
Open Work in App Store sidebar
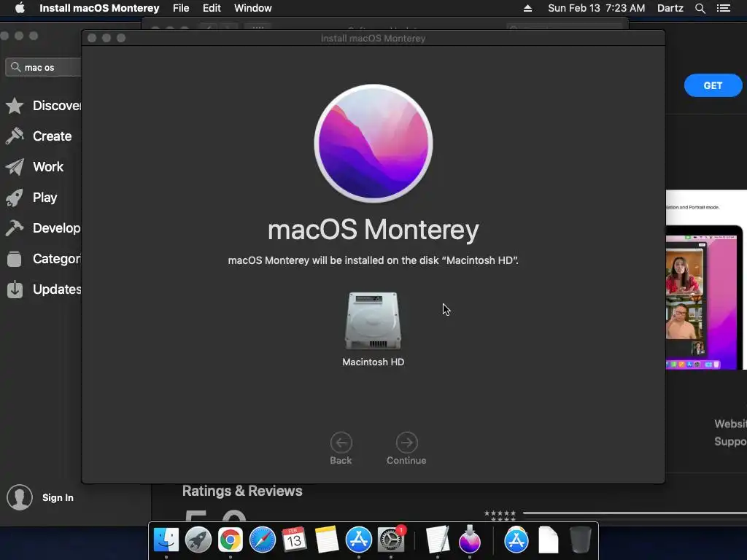pyautogui.click(x=35, y=167)
